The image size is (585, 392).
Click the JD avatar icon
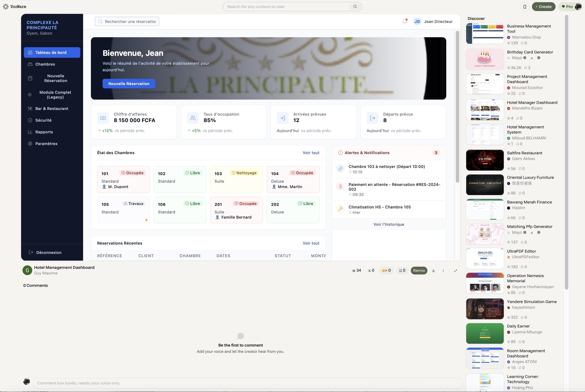(417, 21)
